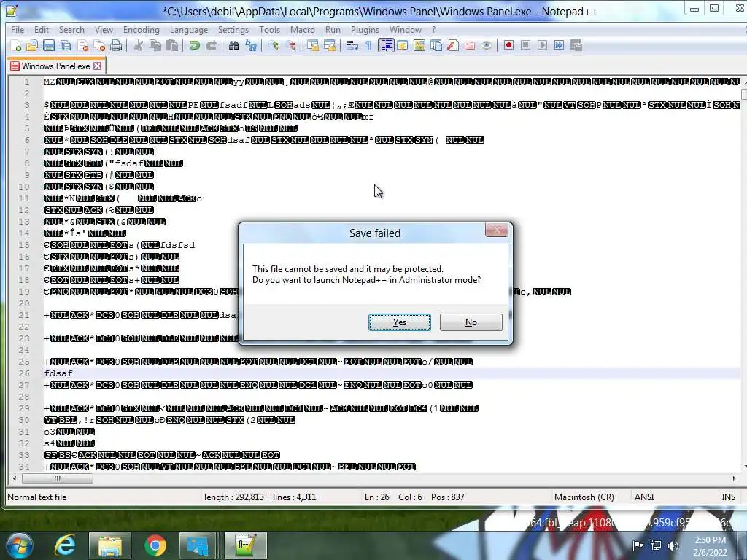Open the Edit menu

(42, 29)
